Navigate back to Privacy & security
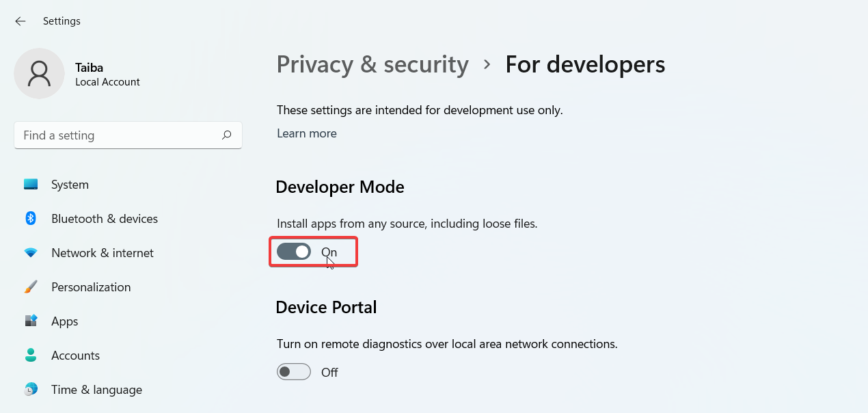 [x=372, y=64]
